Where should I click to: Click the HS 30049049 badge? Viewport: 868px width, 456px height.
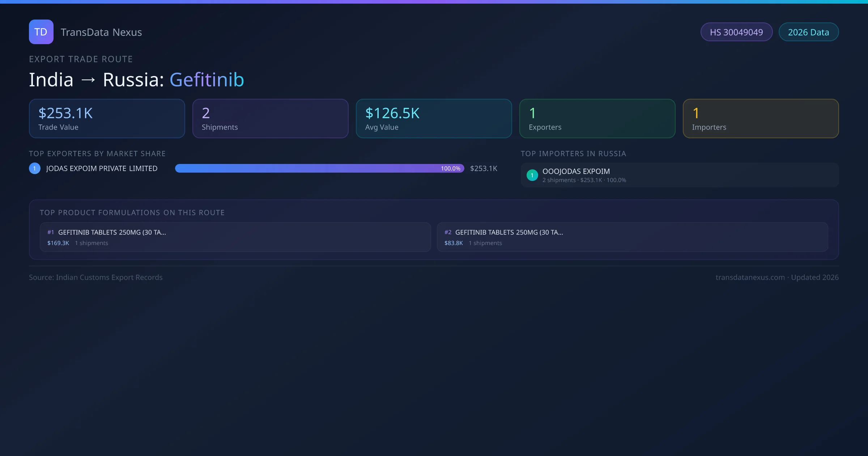(x=736, y=32)
